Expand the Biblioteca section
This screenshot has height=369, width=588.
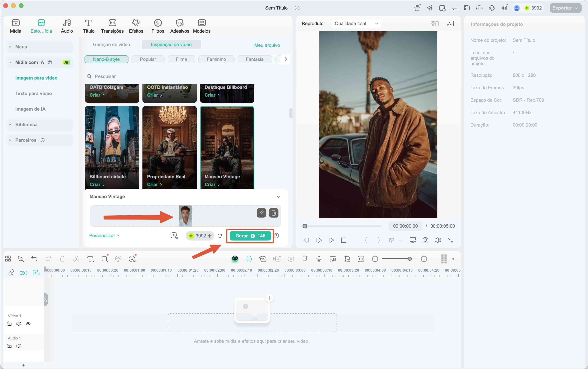point(26,125)
